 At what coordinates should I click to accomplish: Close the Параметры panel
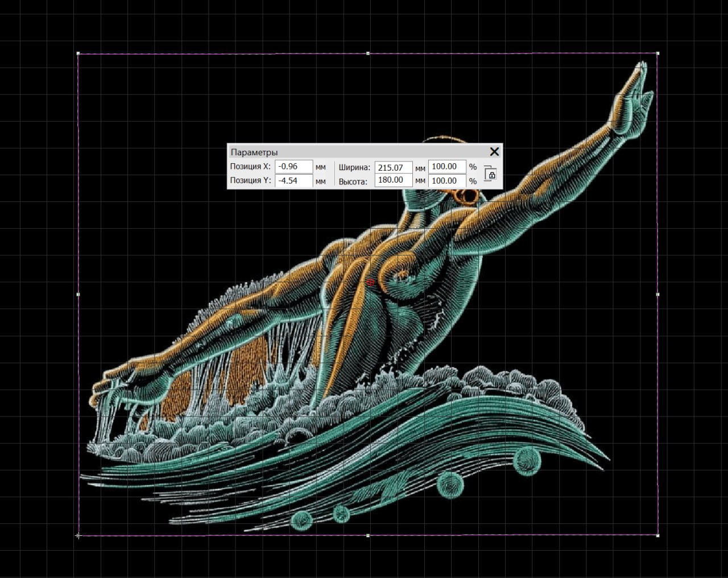(494, 151)
